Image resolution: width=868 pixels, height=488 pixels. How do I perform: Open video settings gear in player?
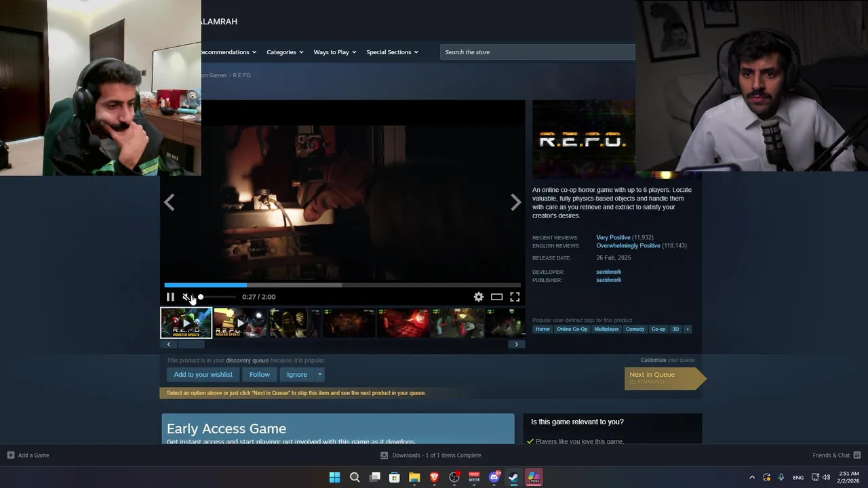tap(479, 297)
